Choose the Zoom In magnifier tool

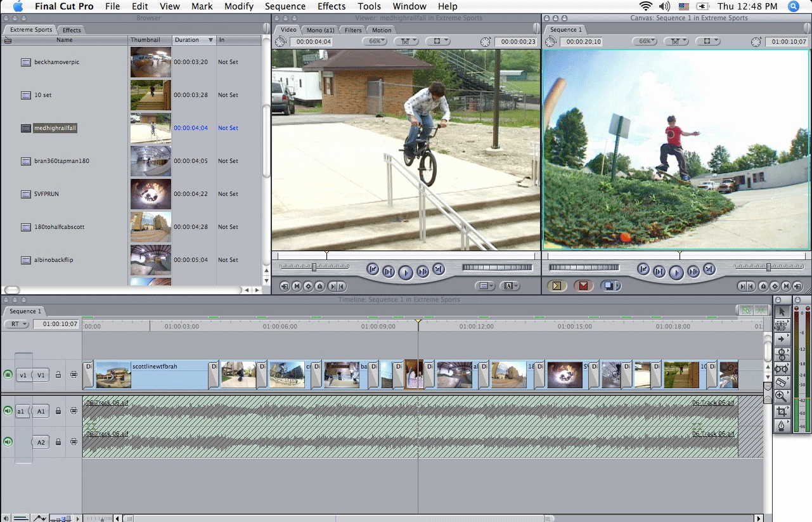[782, 397]
